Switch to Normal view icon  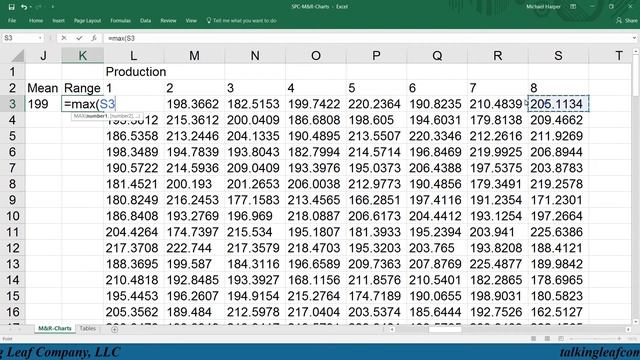point(533,338)
